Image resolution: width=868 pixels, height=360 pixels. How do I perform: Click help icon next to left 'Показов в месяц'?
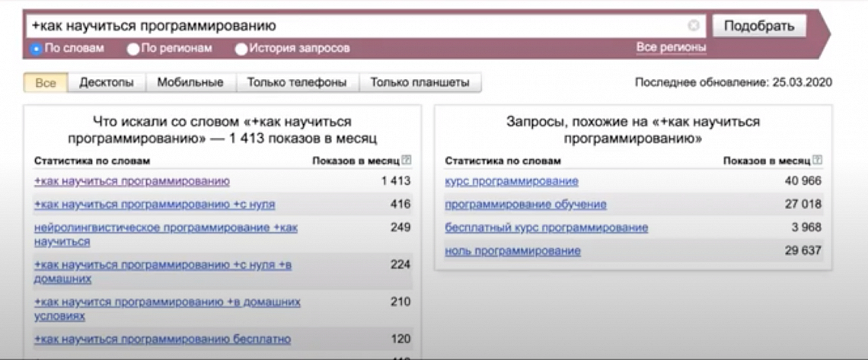407,161
